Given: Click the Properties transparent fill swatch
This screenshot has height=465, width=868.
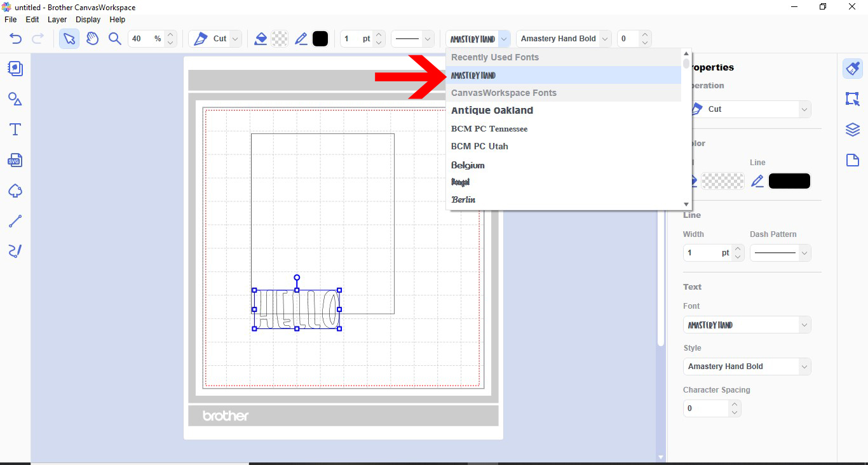Looking at the screenshot, I should (x=722, y=181).
